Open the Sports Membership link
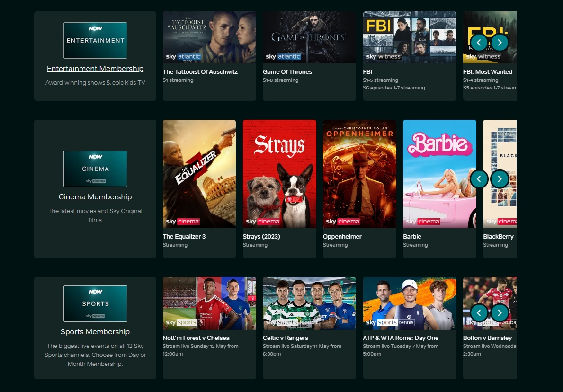 [95, 332]
